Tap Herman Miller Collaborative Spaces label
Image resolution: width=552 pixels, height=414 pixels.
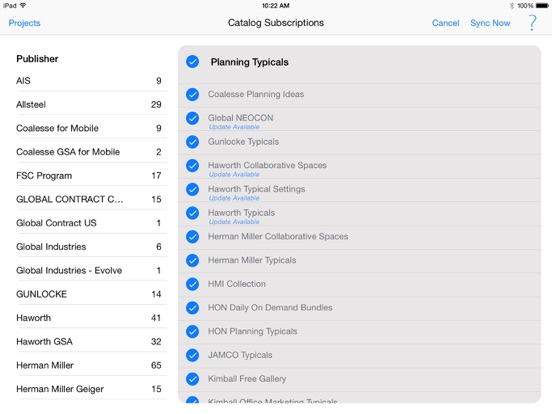click(278, 236)
